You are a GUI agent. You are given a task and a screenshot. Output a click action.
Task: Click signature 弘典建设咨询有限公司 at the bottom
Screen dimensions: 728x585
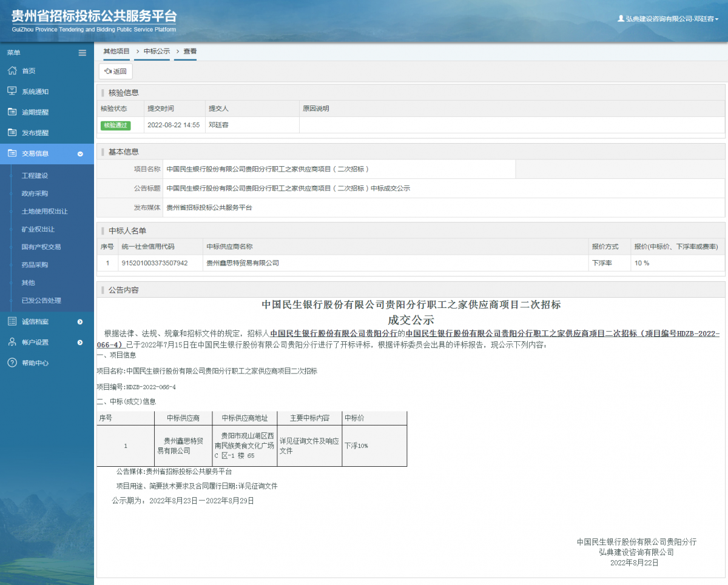636,552
